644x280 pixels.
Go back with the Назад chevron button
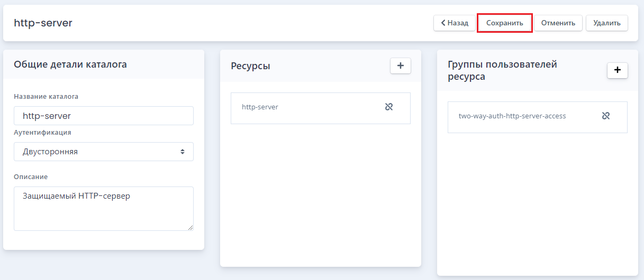pyautogui.click(x=455, y=23)
